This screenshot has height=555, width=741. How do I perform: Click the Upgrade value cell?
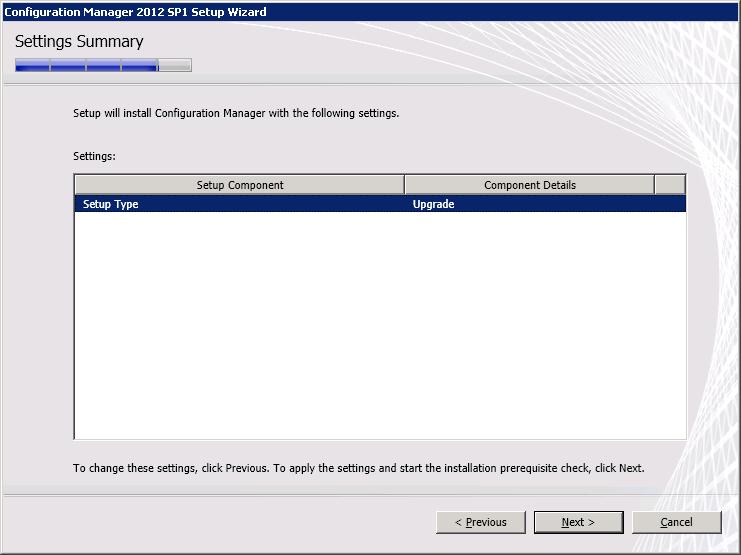pyautogui.click(x=434, y=204)
